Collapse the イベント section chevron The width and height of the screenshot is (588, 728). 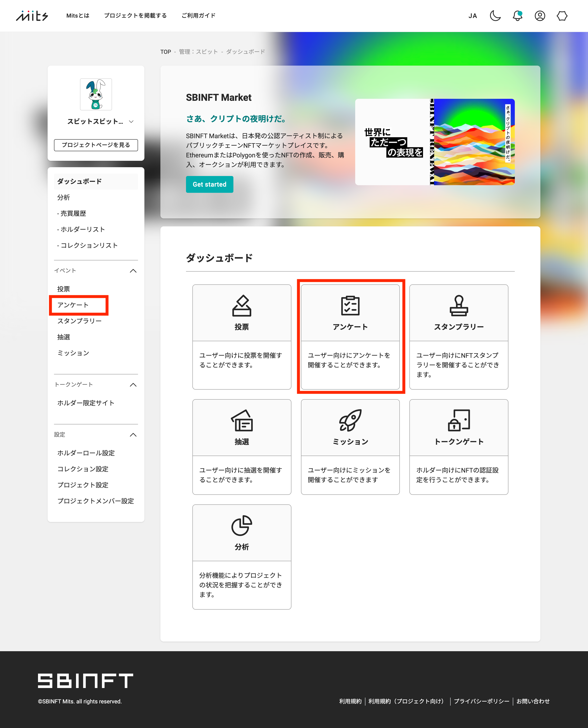(133, 271)
